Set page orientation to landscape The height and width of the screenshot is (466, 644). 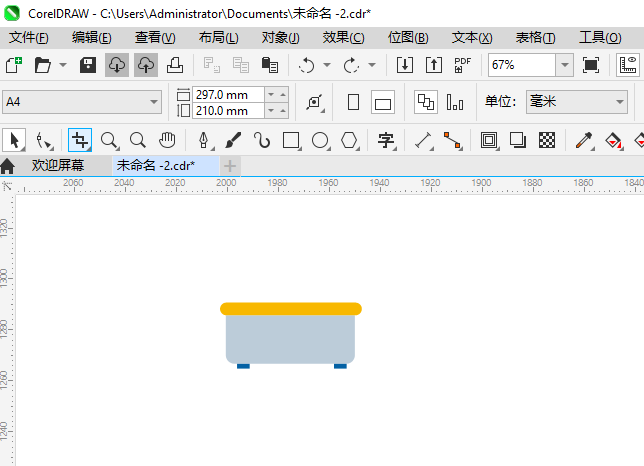click(x=383, y=102)
